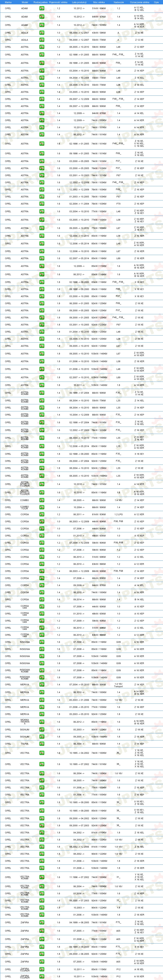Image resolution: width=163 pixels, height=980 pixels.
Task: Click the Opis column header
Action: click(x=156, y=2)
